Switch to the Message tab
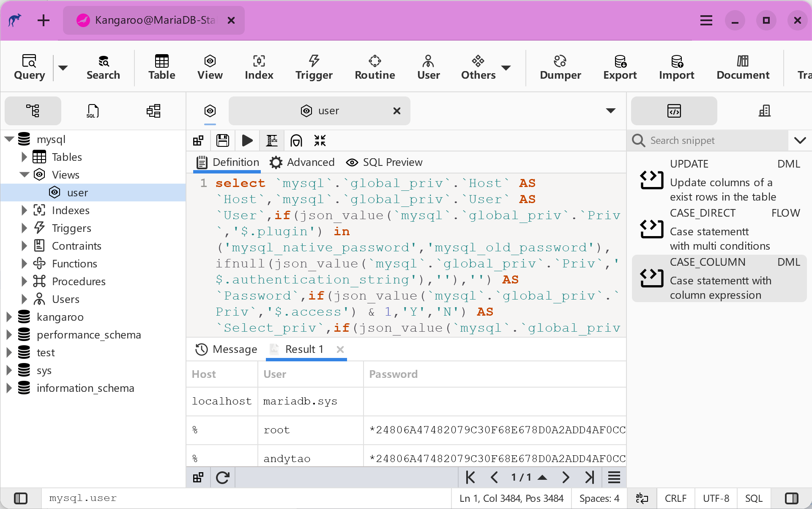Screen dimensions: 812x509 click(x=226, y=349)
